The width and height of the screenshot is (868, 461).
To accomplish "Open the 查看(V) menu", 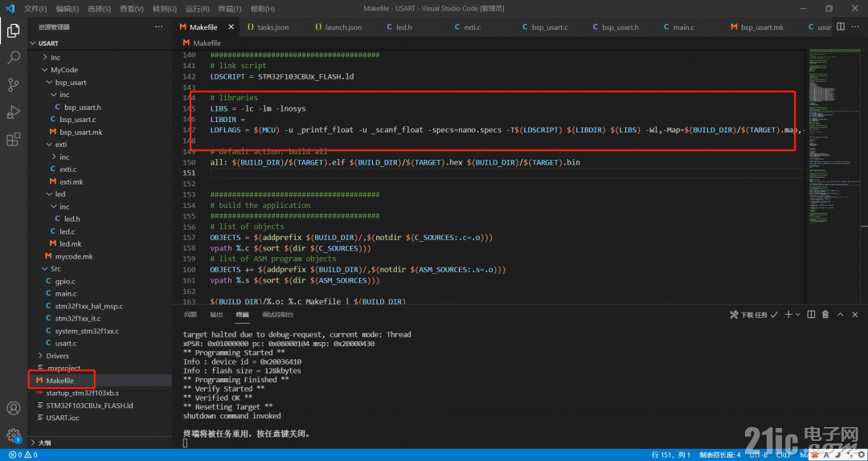I will pyautogui.click(x=131, y=9).
